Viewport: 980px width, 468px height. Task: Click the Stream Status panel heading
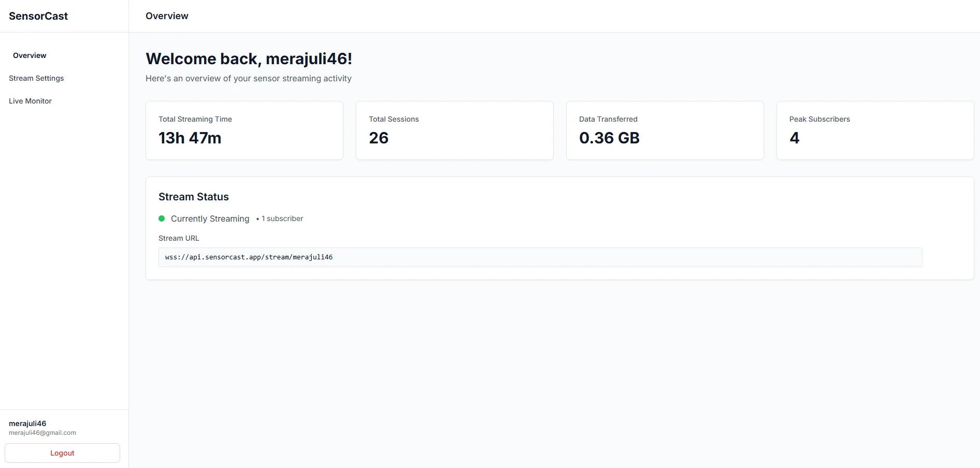[194, 197]
